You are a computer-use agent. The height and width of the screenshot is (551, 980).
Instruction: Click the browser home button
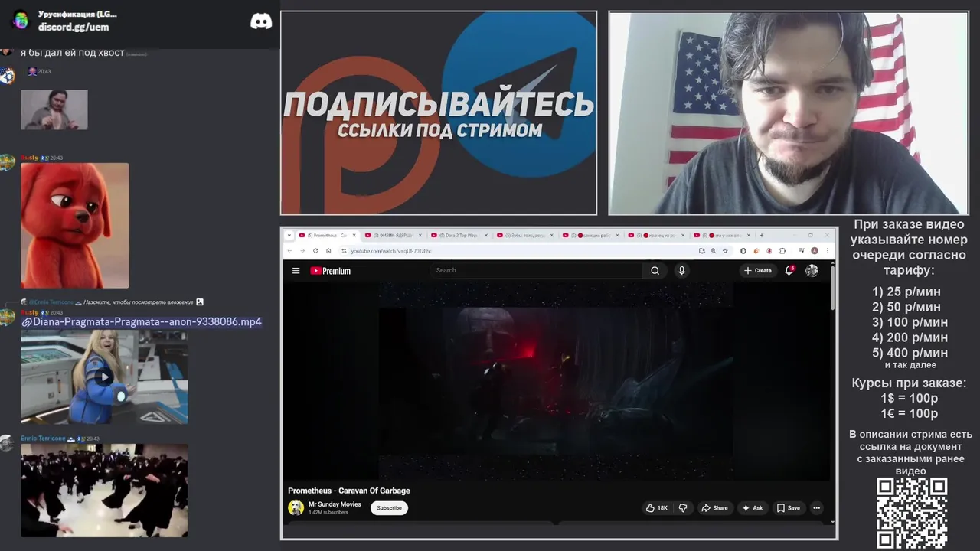328,250
